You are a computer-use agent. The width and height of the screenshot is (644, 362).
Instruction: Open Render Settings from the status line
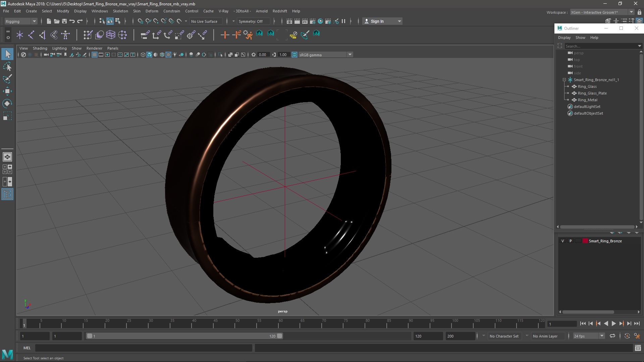[x=313, y=21]
